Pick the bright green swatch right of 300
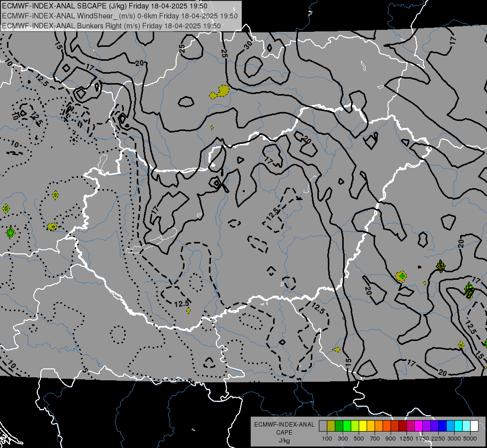The width and height of the screenshot is (487, 448). 347,426
